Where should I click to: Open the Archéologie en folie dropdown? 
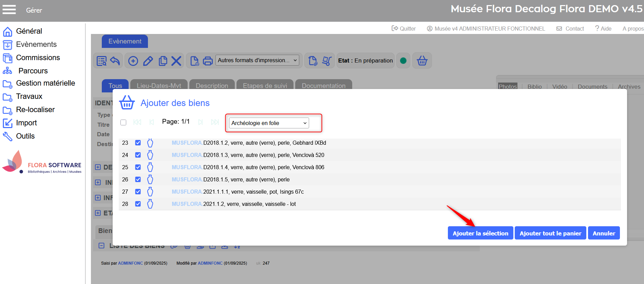coord(269,123)
